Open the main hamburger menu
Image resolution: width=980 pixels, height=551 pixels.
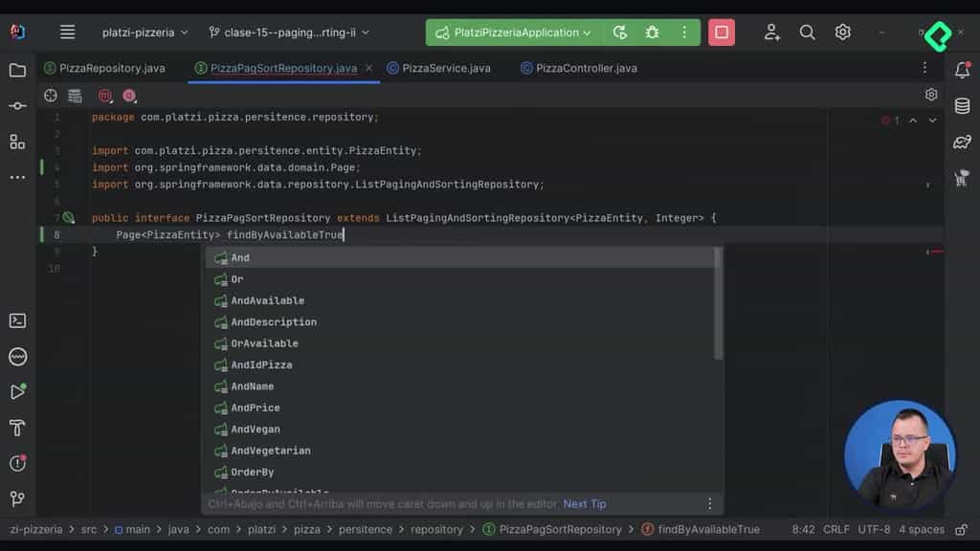coord(67,32)
